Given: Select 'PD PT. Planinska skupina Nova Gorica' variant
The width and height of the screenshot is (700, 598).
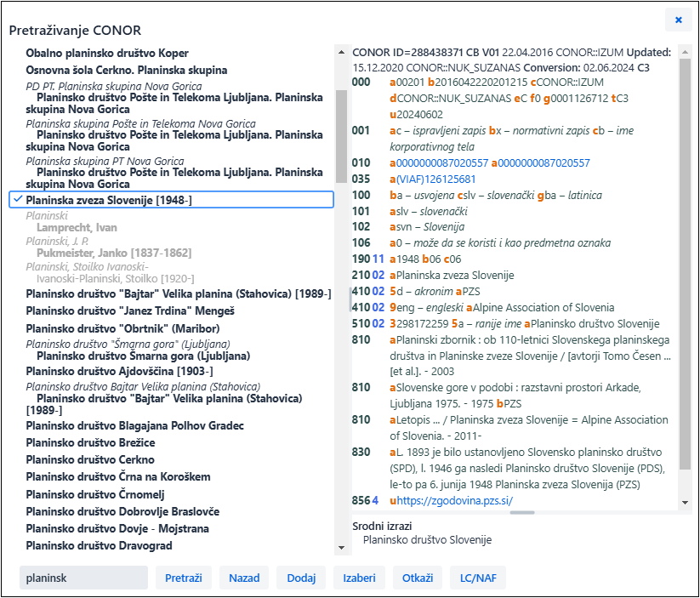Looking at the screenshot, I should 114,86.
